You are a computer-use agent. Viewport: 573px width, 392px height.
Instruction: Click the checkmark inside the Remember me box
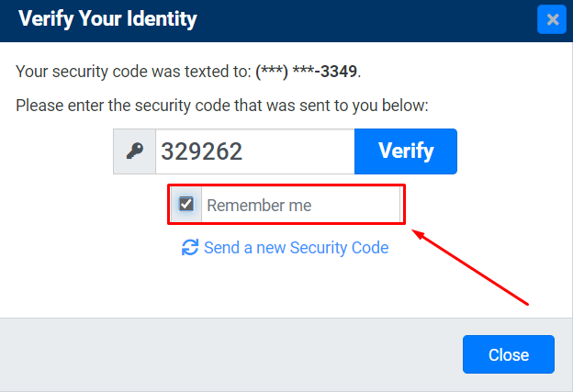tap(186, 204)
